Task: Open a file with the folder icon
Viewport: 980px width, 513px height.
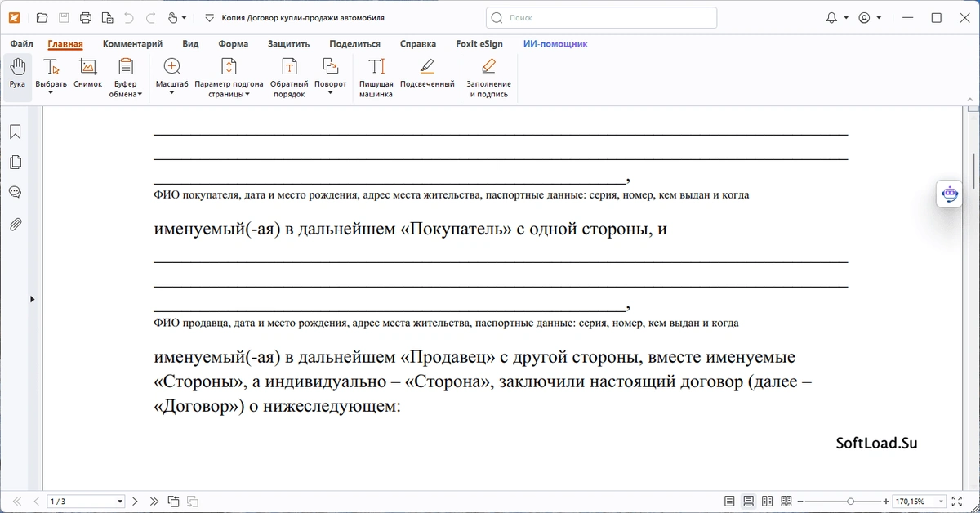Action: click(42, 17)
